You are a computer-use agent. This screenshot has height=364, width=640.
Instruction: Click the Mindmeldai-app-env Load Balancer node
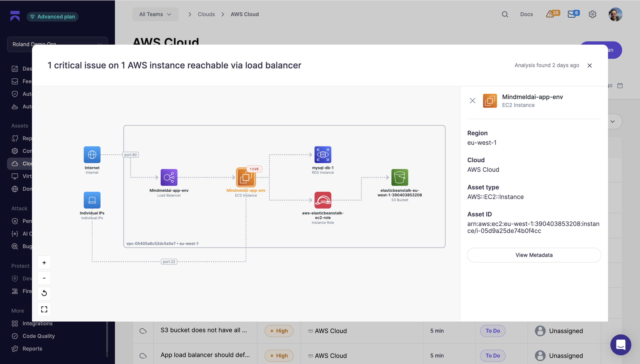pos(169,177)
